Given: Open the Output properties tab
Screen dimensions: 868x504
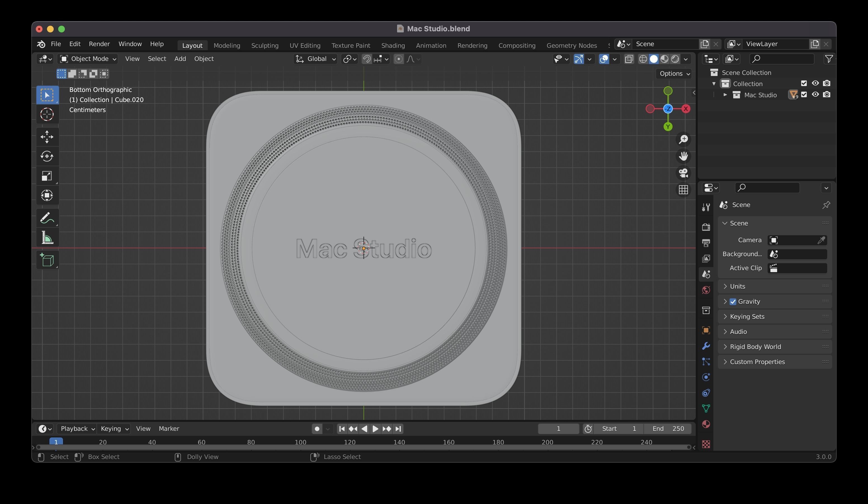Looking at the screenshot, I should (x=706, y=243).
